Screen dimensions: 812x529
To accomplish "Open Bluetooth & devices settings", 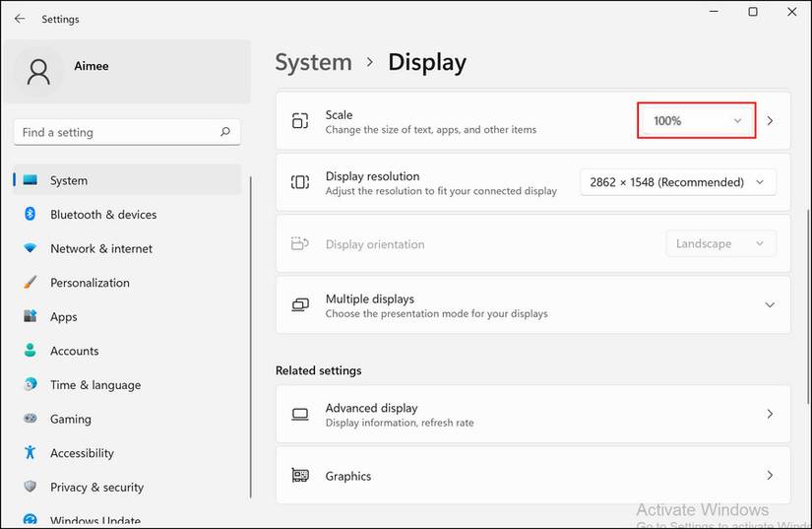I will pos(127,215).
